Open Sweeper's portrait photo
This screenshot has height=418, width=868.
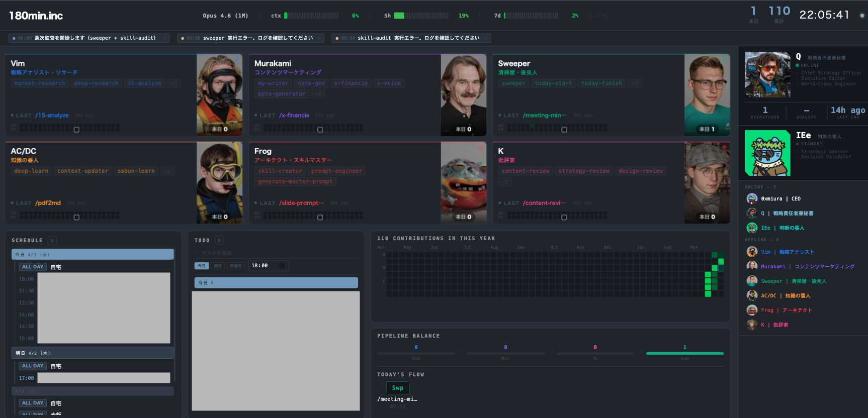coord(707,95)
